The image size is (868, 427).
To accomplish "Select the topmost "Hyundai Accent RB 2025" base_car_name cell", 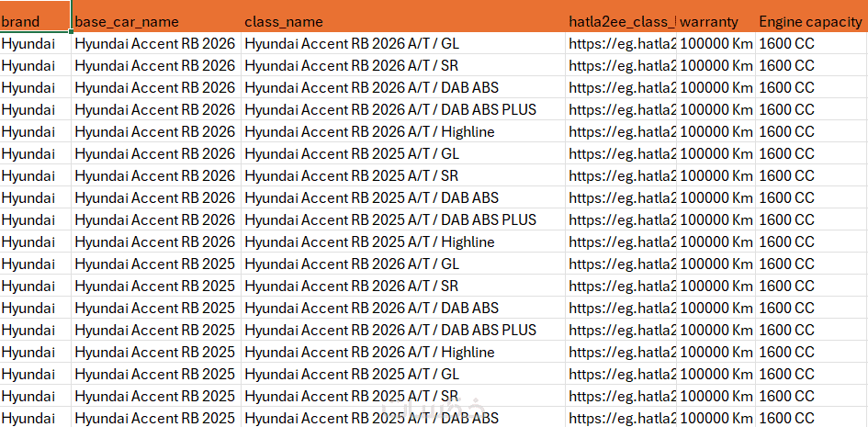I will coord(155,264).
